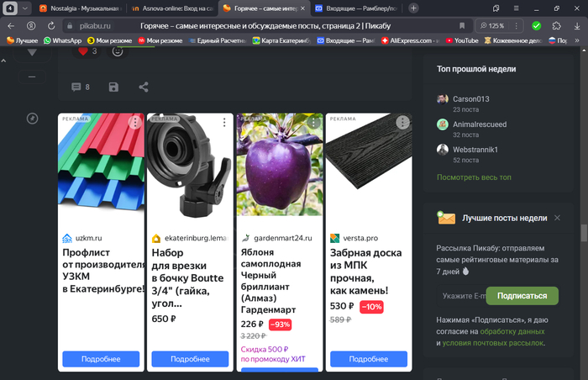Open the YouTube bookmark
This screenshot has width=588, height=380.
pyautogui.click(x=462, y=40)
